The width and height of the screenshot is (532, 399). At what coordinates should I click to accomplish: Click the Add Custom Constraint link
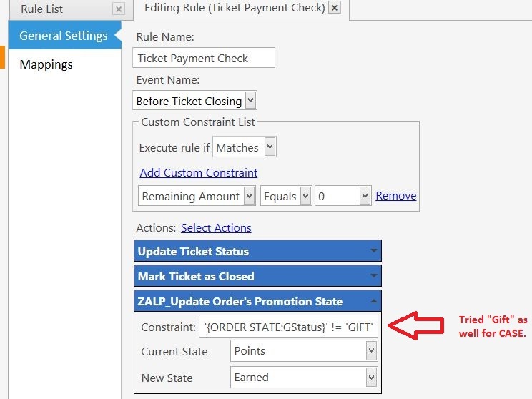(199, 172)
